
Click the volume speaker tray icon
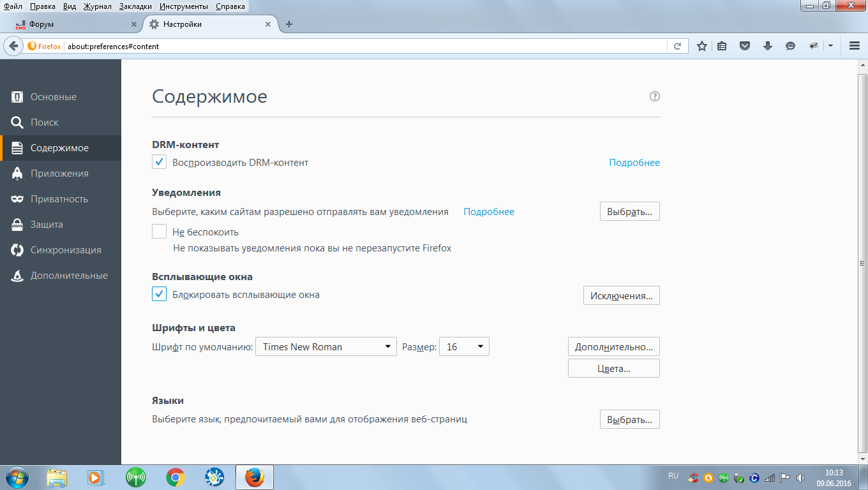(800, 477)
